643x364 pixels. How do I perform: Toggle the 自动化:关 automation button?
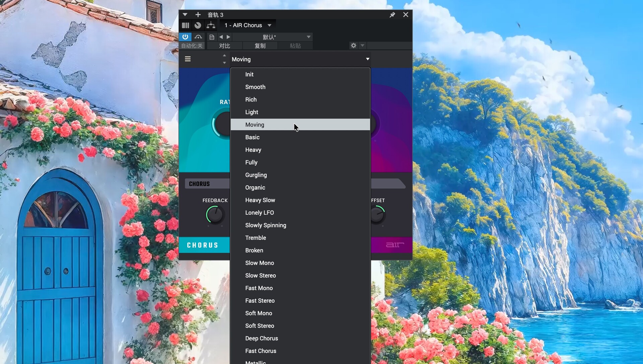click(x=192, y=46)
